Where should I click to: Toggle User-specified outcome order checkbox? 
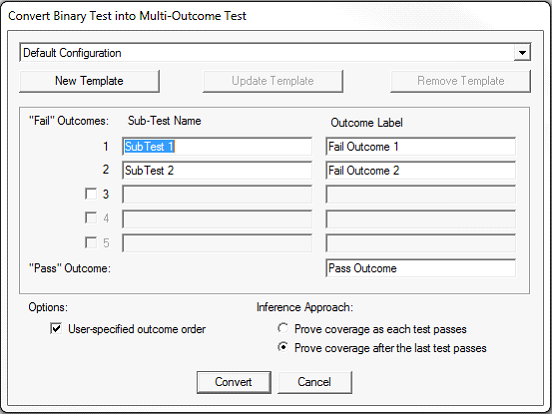tap(56, 329)
